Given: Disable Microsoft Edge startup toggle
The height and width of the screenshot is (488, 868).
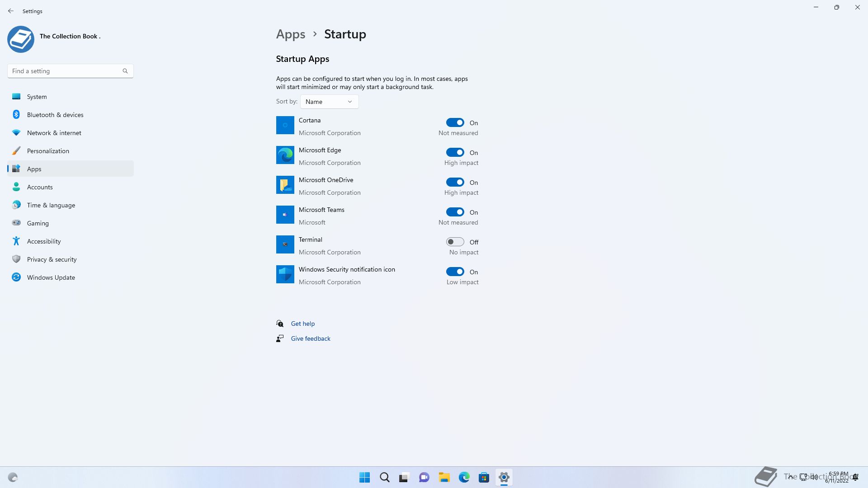Looking at the screenshot, I should pyautogui.click(x=455, y=152).
